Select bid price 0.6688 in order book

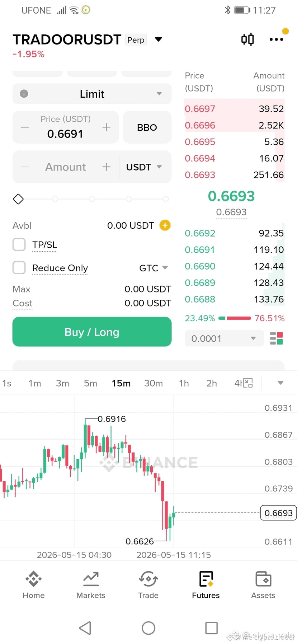pos(200,299)
